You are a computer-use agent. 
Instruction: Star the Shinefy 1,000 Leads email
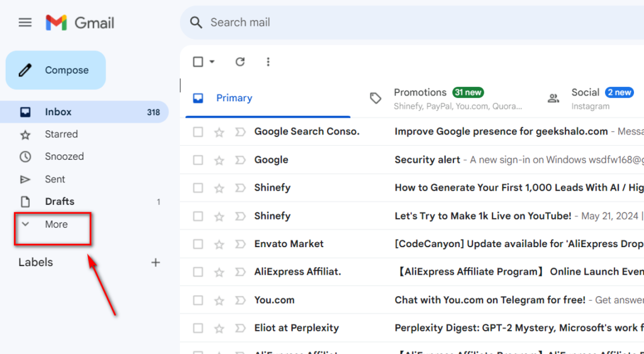[219, 188]
